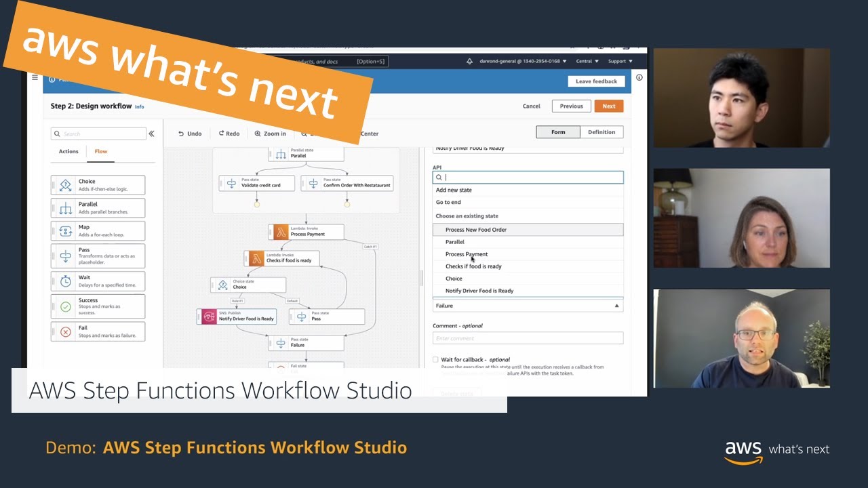This screenshot has height=488, width=868.
Task: Collapse the states browser panel
Action: point(151,134)
